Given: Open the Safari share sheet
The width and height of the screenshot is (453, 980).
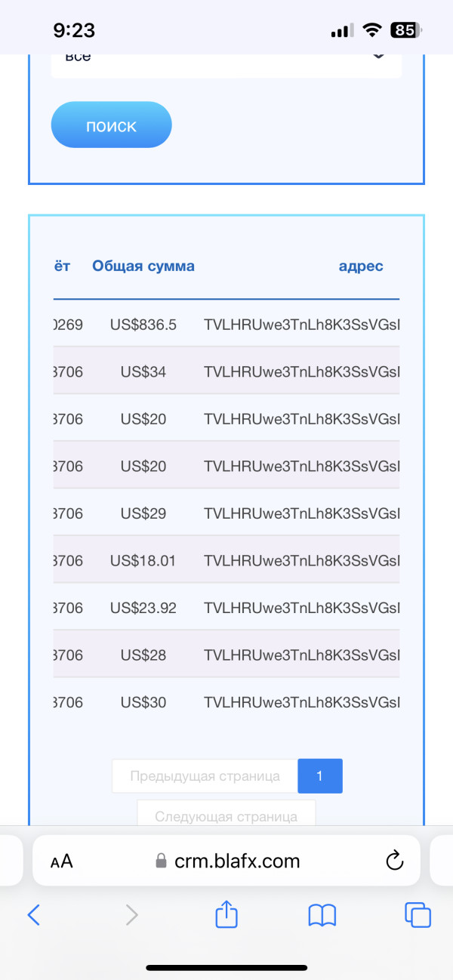Looking at the screenshot, I should pos(226,915).
